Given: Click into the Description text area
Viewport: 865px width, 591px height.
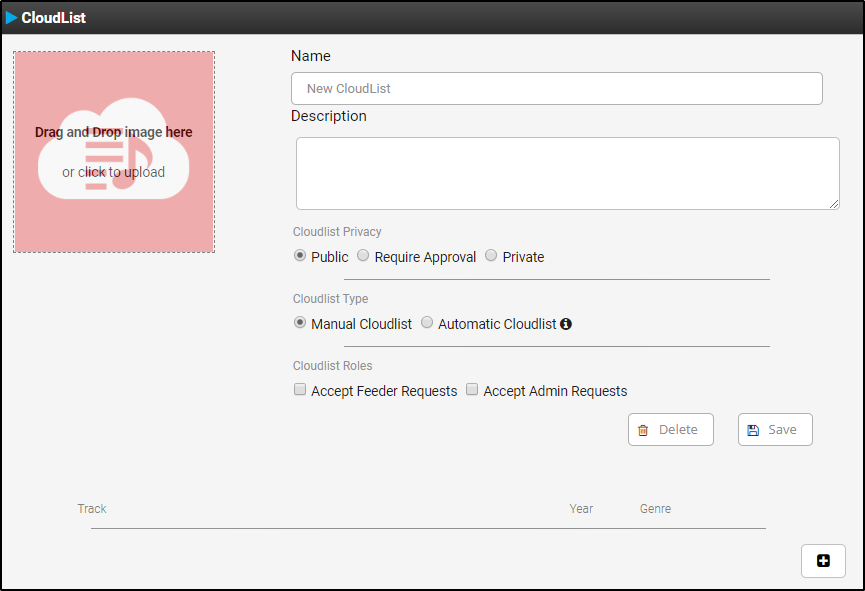Looking at the screenshot, I should (x=567, y=173).
